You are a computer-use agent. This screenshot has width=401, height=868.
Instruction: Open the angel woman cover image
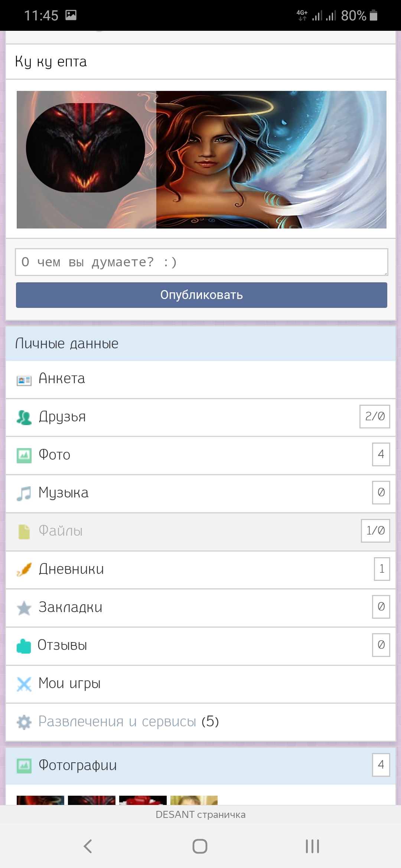coord(271,160)
